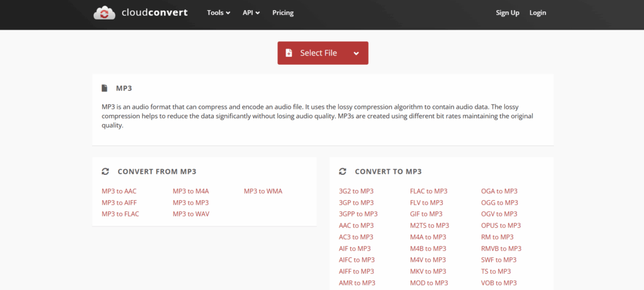Open the Select File dropdown arrow
This screenshot has height=290, width=644.
coord(356,53)
